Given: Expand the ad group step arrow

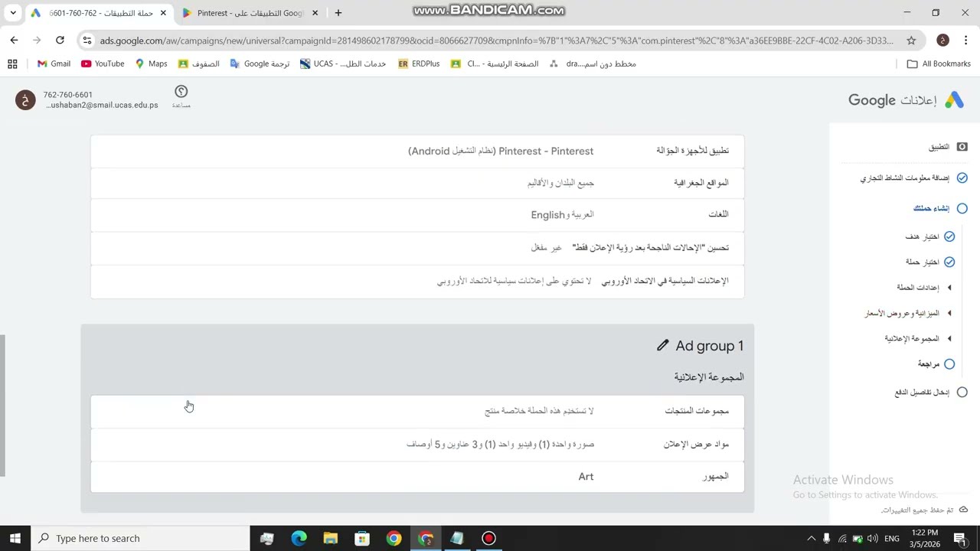Looking at the screenshot, I should click(x=949, y=338).
